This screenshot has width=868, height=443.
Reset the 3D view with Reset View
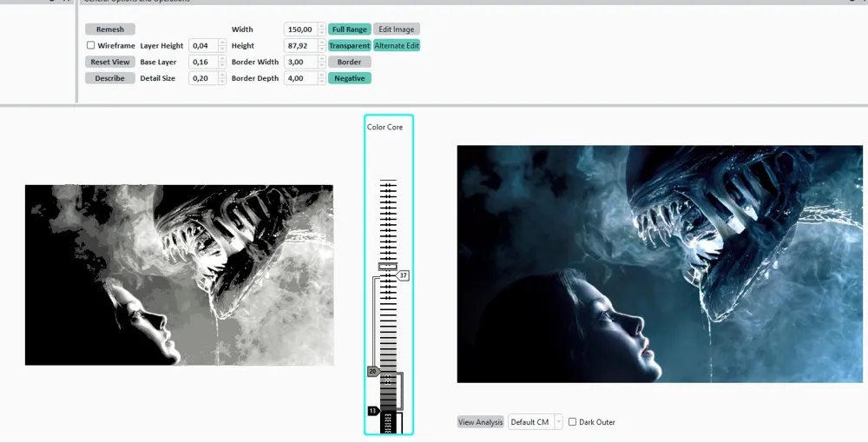coord(110,62)
